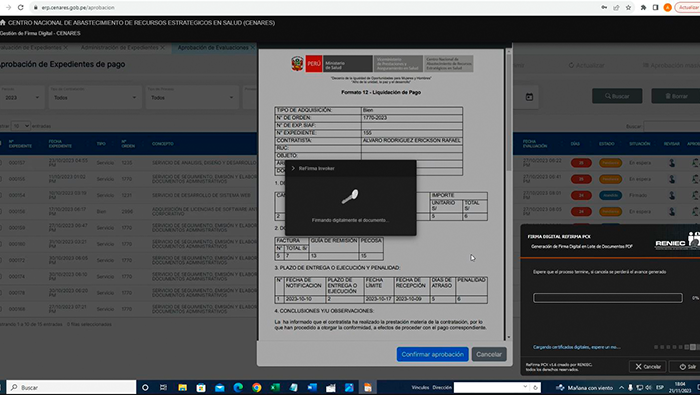This screenshot has width=700, height=395.
Task: Click the ReFirma signing progress bar
Action: click(x=608, y=298)
